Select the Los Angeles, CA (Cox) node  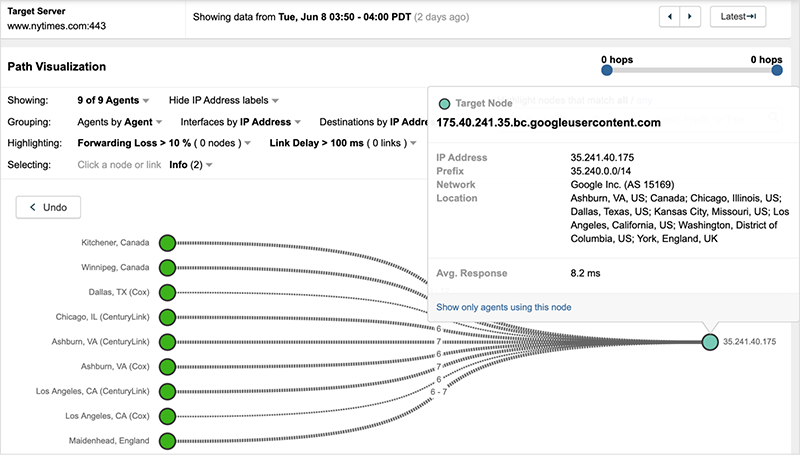coord(167,415)
